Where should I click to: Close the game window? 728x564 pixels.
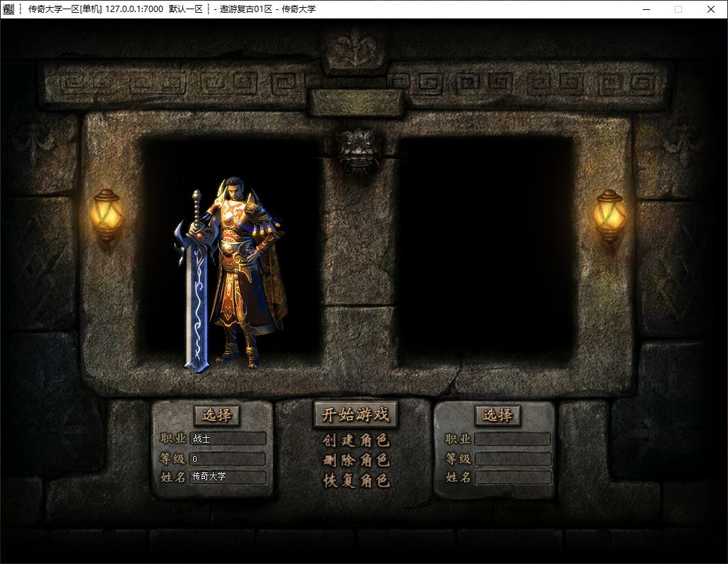711,9
